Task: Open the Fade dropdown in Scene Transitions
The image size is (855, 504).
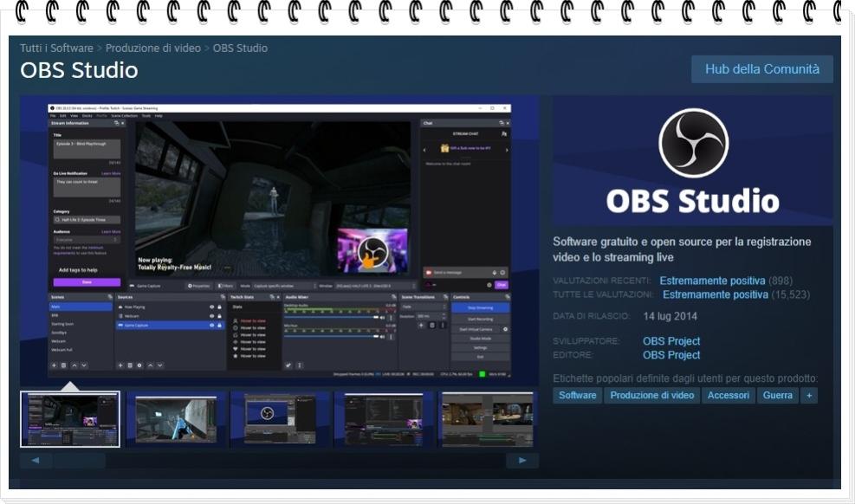Action: (423, 307)
